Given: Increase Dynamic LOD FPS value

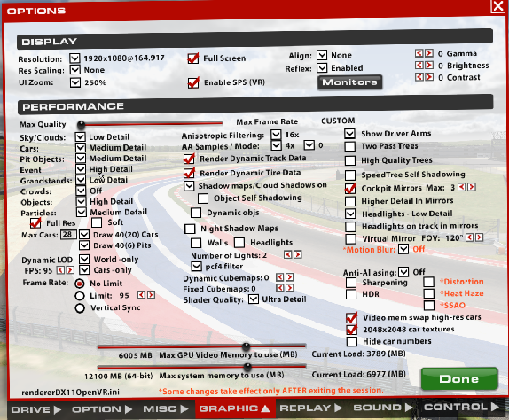Looking at the screenshot, I should 70,270.
